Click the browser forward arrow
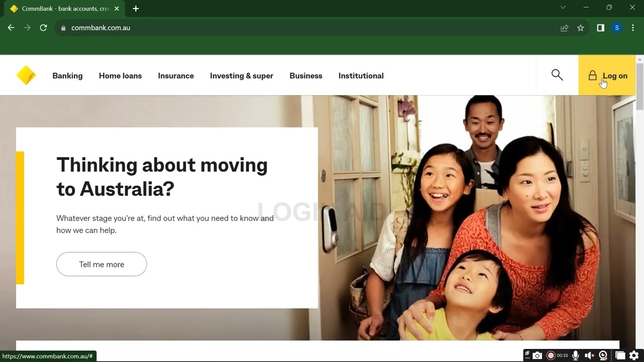 point(27,28)
